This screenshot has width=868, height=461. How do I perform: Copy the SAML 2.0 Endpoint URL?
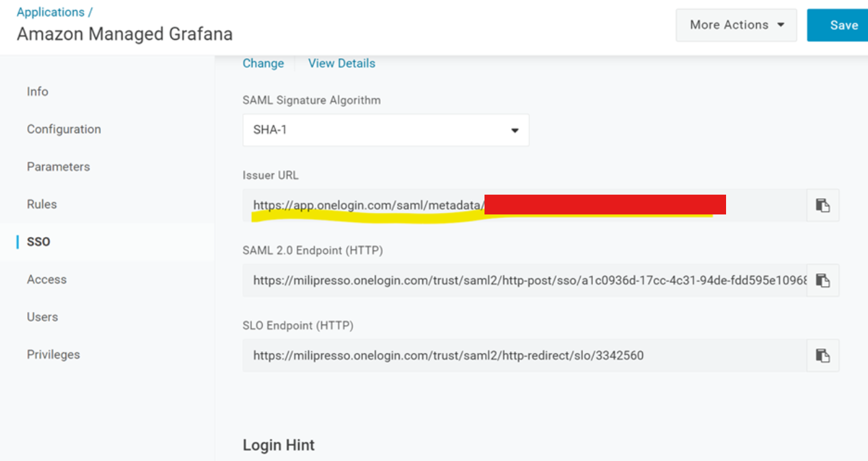tap(823, 280)
